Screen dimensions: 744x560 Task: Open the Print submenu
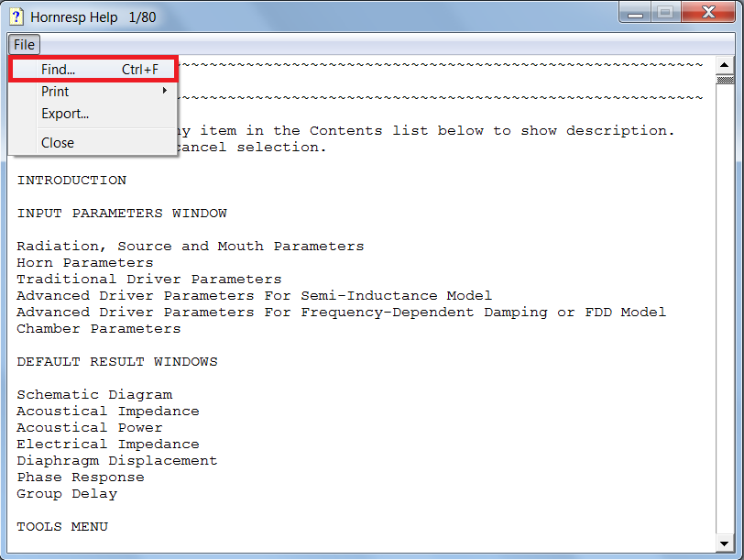click(x=93, y=91)
